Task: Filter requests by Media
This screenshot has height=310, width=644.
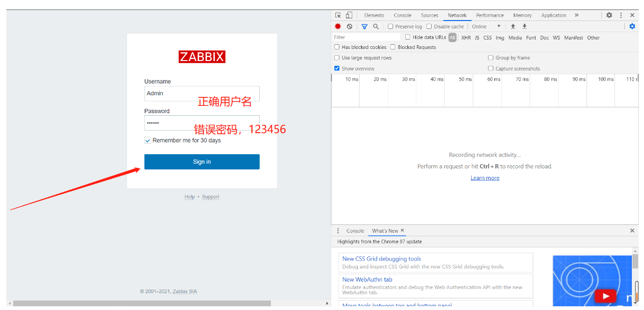Action: [515, 38]
